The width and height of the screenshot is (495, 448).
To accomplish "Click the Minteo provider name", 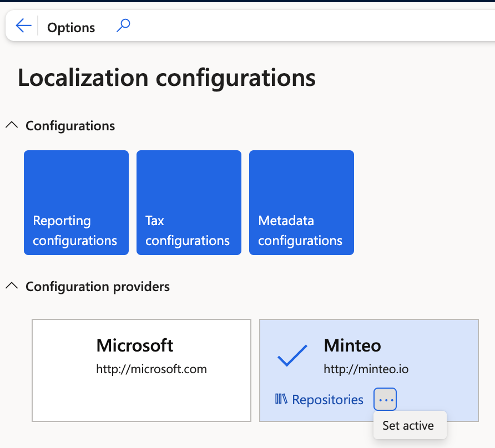I will pos(352,346).
